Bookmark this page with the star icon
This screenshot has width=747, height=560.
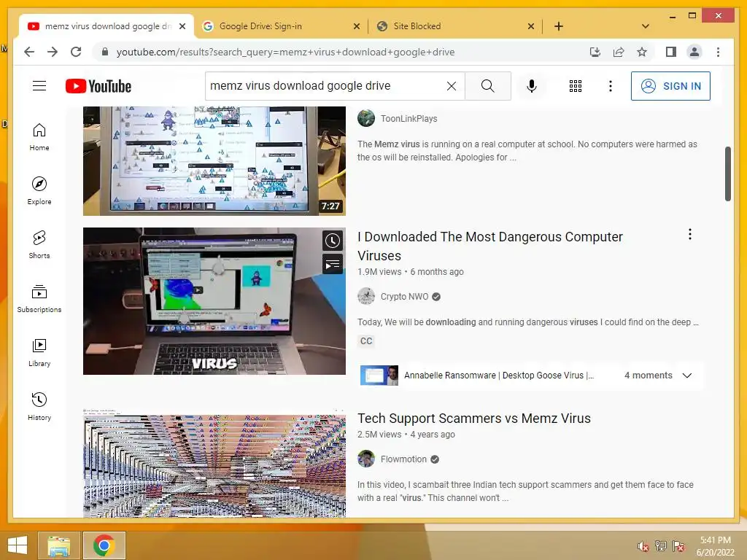tap(642, 52)
